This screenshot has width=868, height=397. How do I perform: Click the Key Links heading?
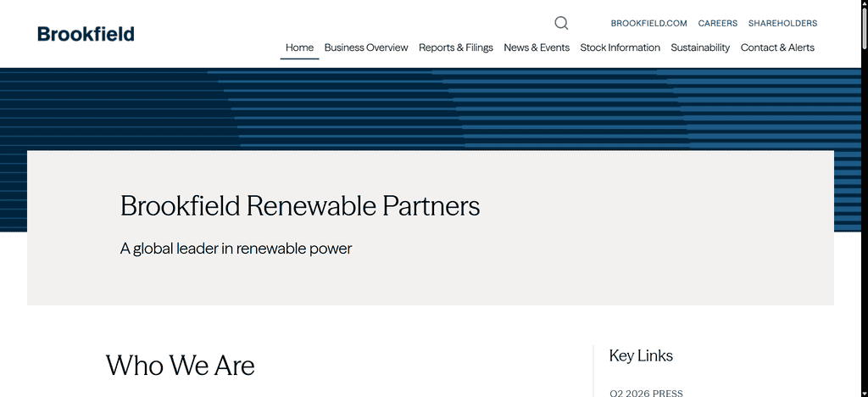tap(641, 355)
